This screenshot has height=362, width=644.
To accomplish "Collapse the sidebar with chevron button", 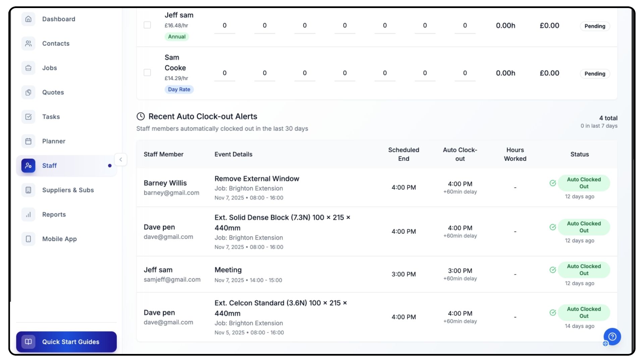I will [x=121, y=160].
